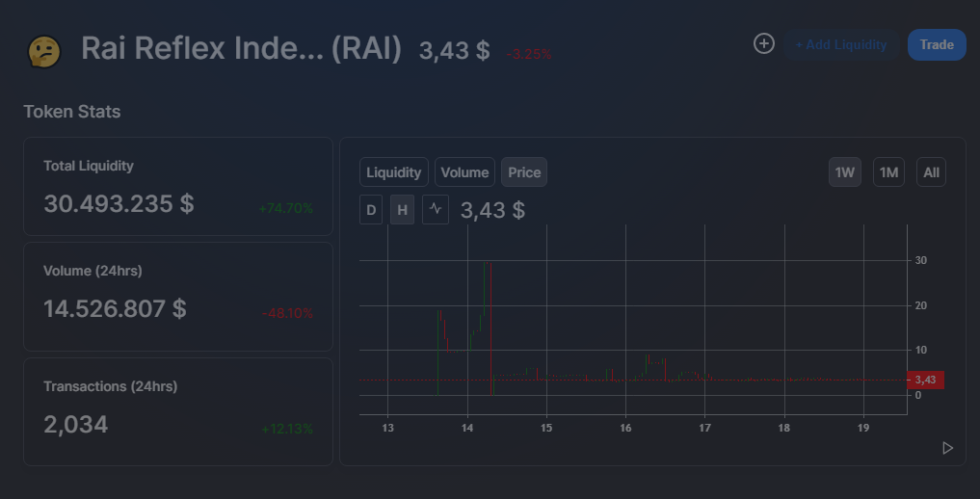Click the +74.70% liquidity change

(285, 208)
